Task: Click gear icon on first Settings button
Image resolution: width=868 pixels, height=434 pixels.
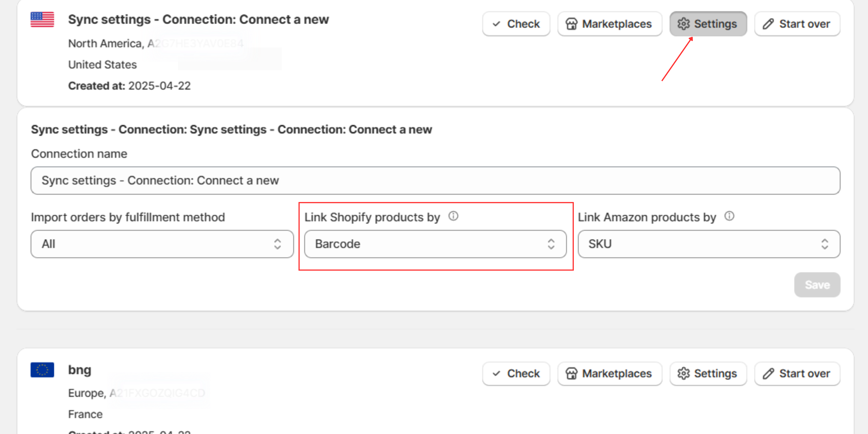Action: [x=683, y=24]
